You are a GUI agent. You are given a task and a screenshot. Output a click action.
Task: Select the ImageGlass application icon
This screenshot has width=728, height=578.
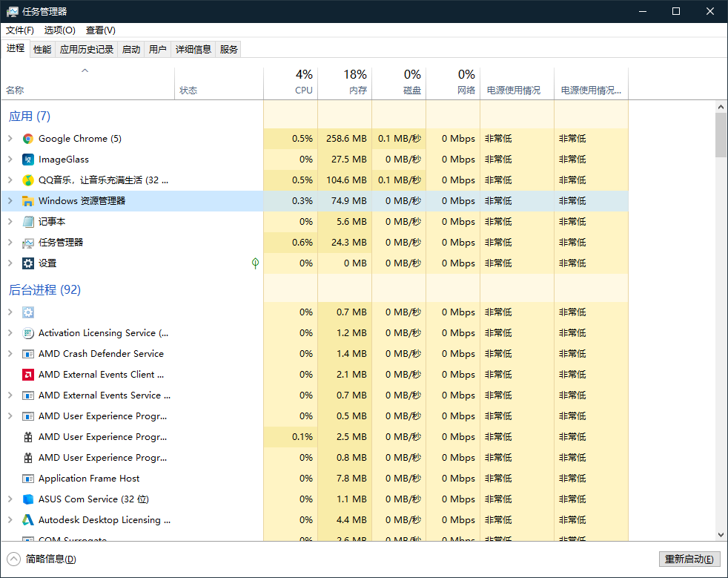(x=27, y=159)
